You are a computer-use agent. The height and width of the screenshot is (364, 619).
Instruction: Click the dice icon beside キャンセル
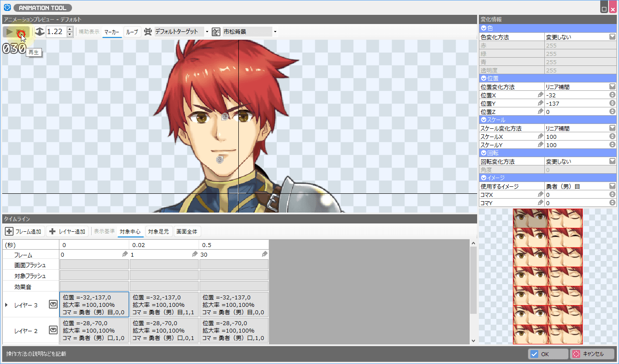[577, 354]
